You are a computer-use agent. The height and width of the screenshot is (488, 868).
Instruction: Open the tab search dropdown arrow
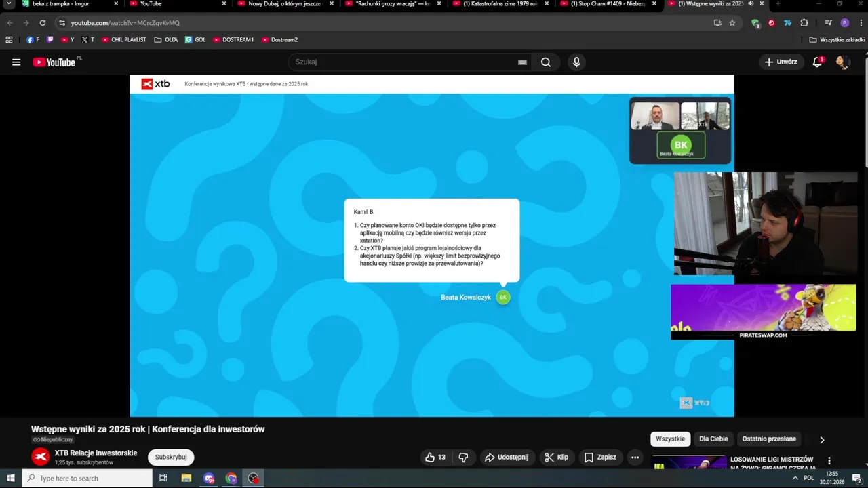click(9, 4)
